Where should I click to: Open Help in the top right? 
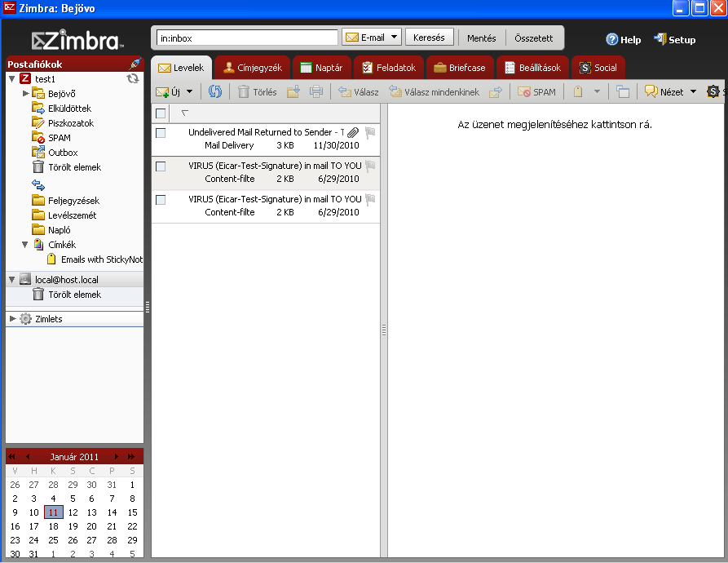click(x=624, y=40)
